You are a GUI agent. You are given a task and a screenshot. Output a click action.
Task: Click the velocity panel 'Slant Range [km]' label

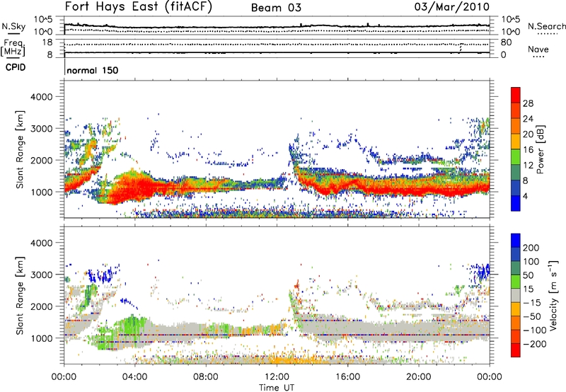coord(20,296)
